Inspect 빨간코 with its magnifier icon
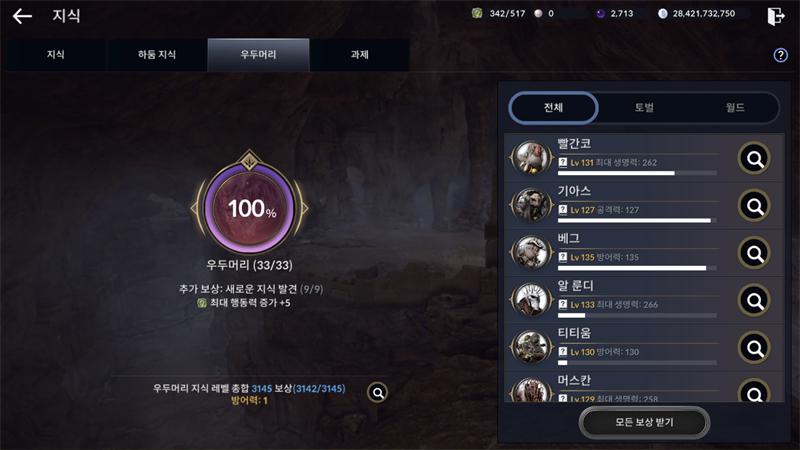 (x=754, y=159)
